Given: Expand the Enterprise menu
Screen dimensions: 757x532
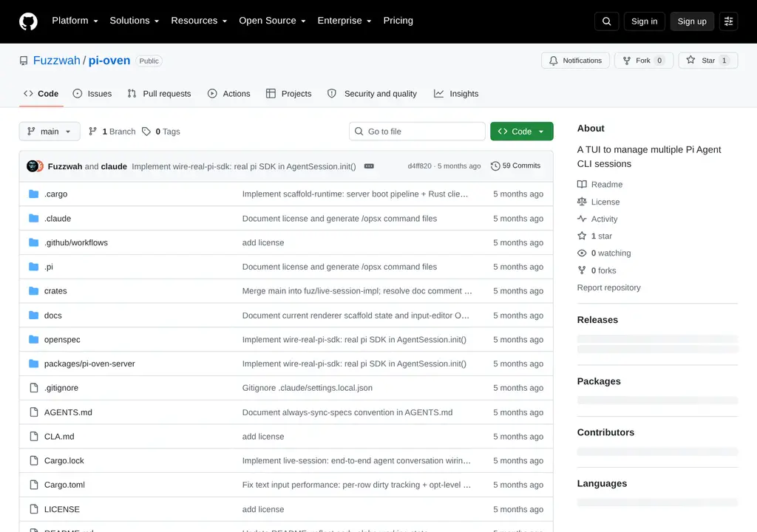Looking at the screenshot, I should coord(344,21).
